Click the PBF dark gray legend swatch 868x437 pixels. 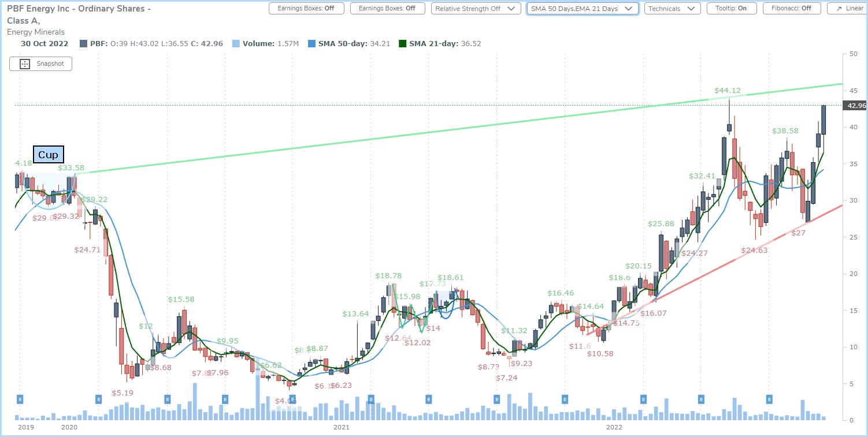click(x=84, y=44)
